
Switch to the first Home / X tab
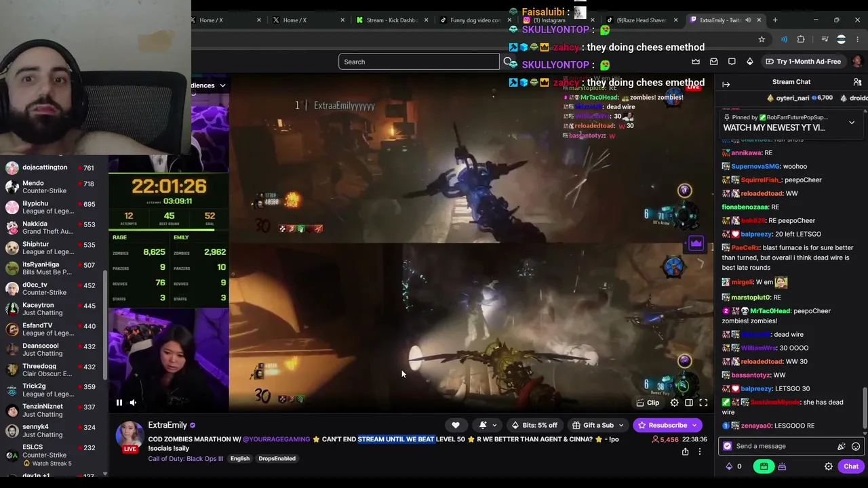pos(226,20)
